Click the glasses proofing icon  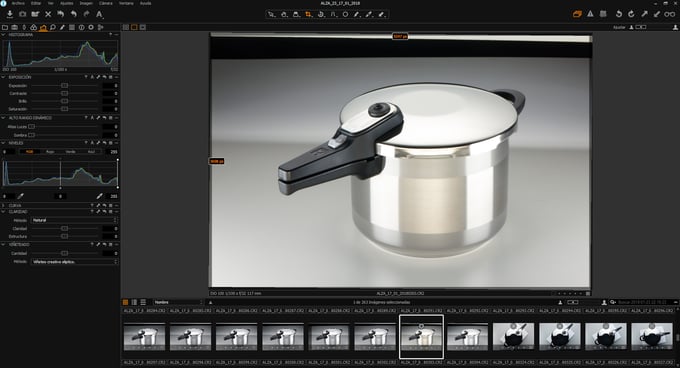point(670,14)
